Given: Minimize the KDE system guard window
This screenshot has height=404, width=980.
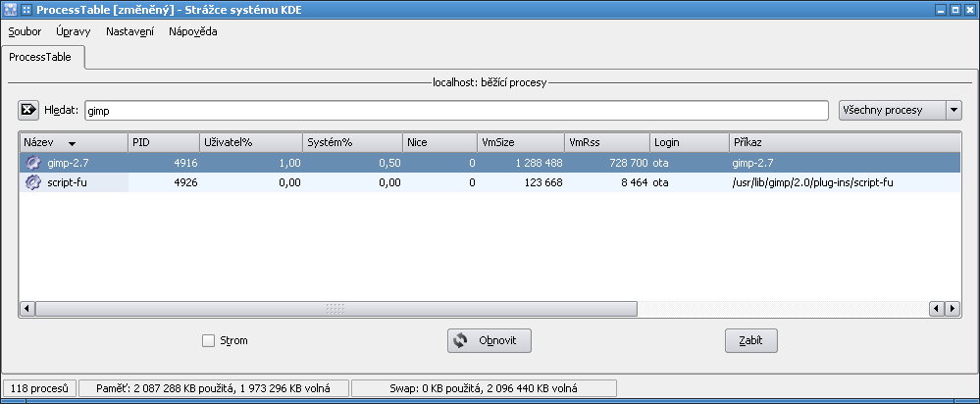Looking at the screenshot, I should coord(941,10).
